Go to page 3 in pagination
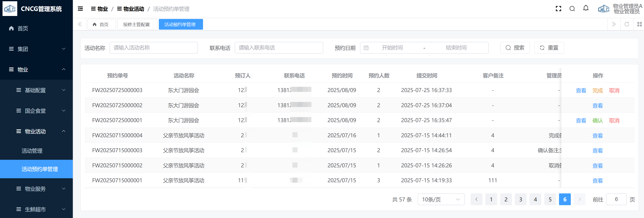The height and width of the screenshot is (218, 644). click(521, 199)
